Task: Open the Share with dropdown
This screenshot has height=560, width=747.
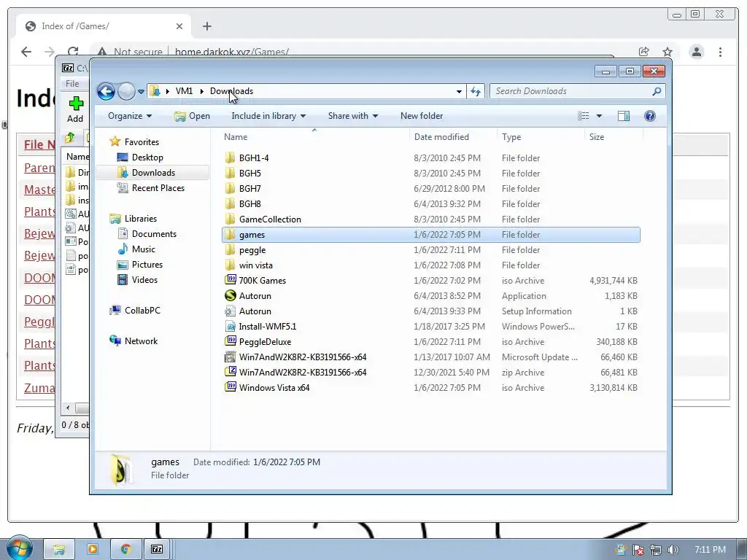Action: pos(353,116)
